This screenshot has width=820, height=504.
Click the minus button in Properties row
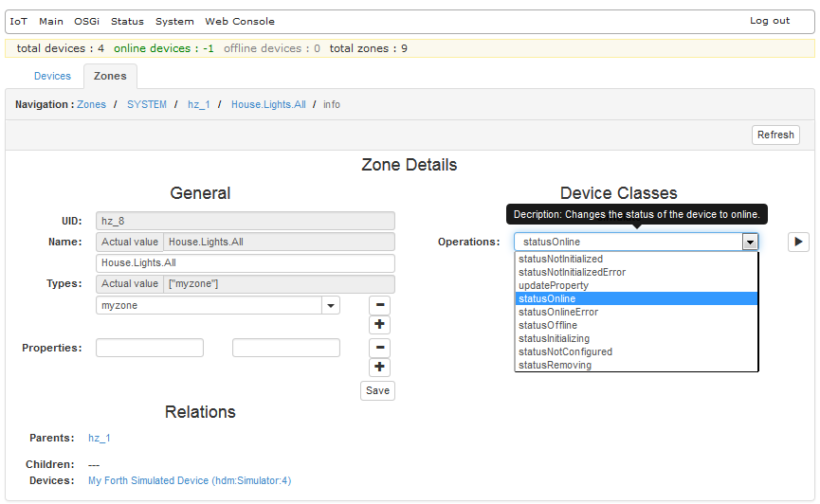click(379, 348)
